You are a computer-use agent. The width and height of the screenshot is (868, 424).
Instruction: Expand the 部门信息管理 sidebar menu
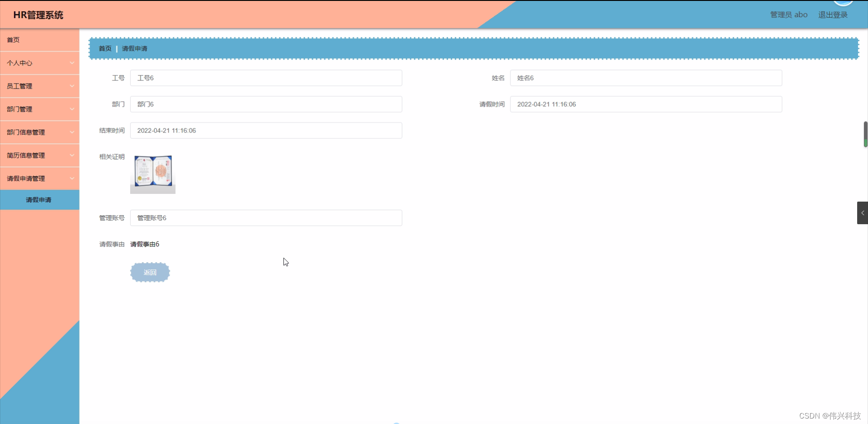click(40, 132)
